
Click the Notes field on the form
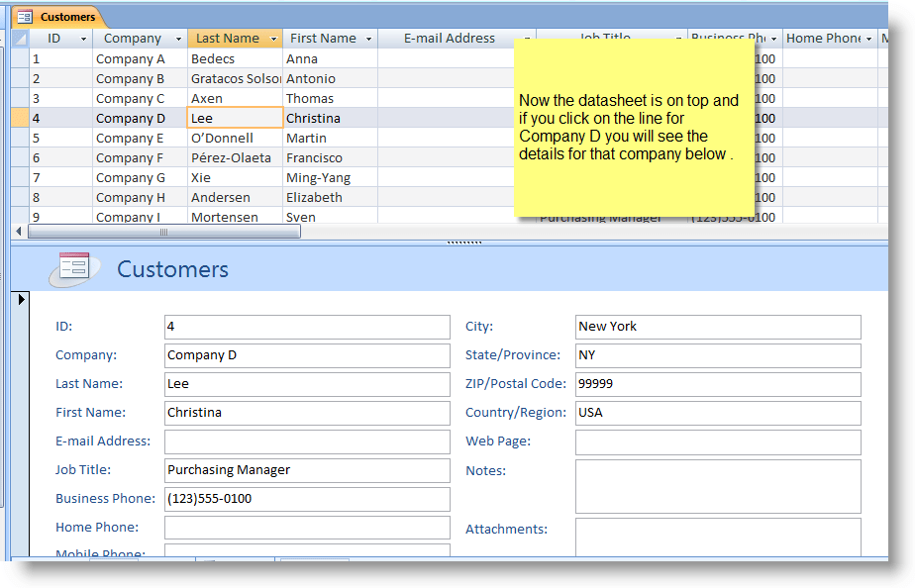click(718, 485)
